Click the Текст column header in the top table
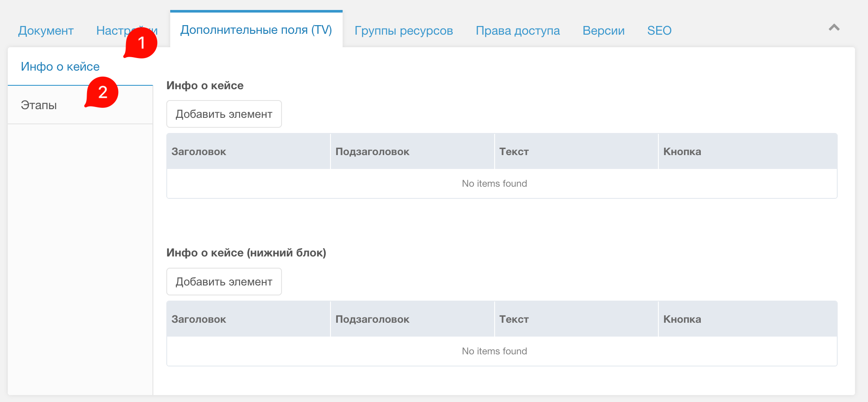Image resolution: width=868 pixels, height=402 pixels. (x=514, y=151)
